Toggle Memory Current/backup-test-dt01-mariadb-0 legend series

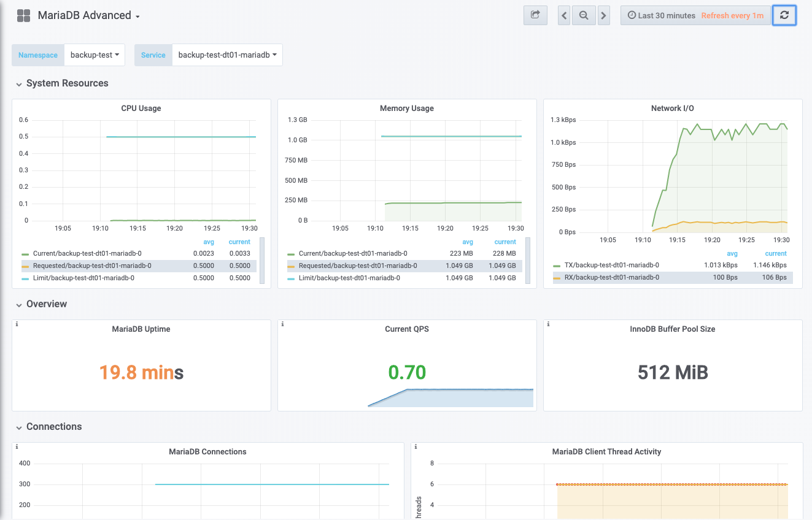point(353,253)
